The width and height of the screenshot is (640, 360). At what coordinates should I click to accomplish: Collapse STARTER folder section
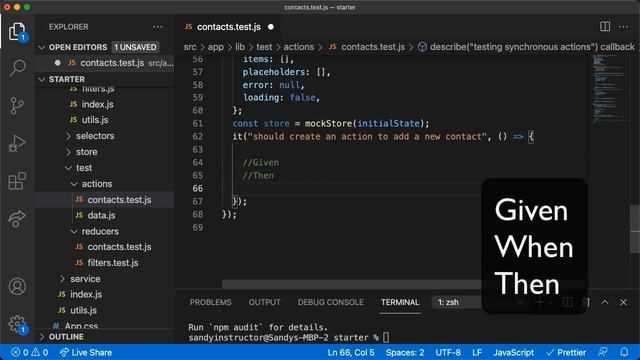pyautogui.click(x=67, y=79)
